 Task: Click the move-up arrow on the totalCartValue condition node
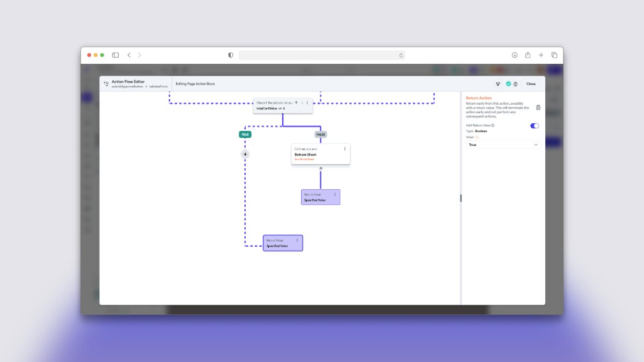[296, 102]
